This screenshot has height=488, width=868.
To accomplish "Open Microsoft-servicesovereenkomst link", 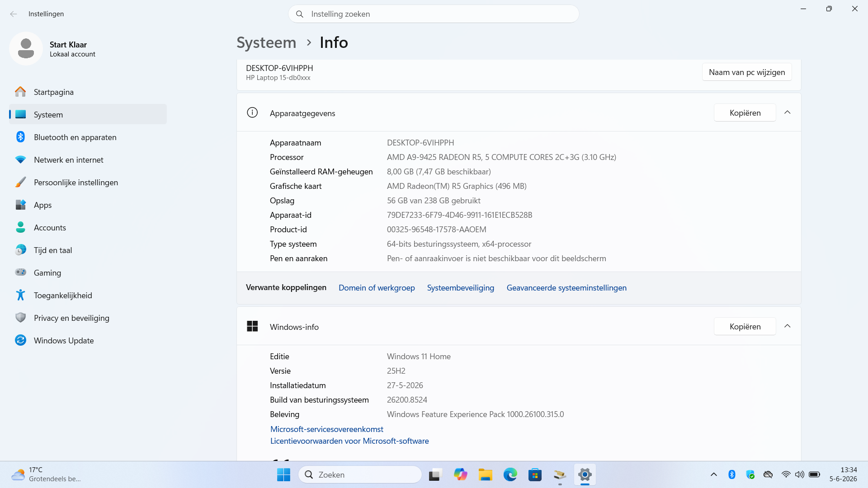I will click(327, 429).
